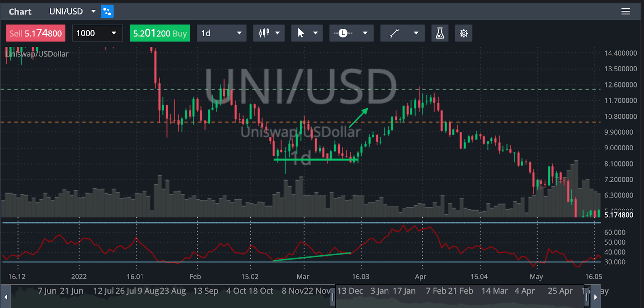Click the left handle of the range slider

[333, 298]
